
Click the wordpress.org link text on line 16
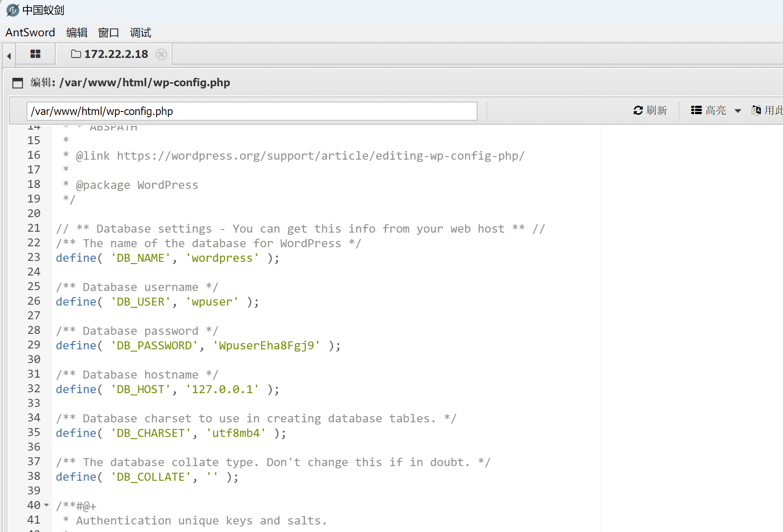321,156
